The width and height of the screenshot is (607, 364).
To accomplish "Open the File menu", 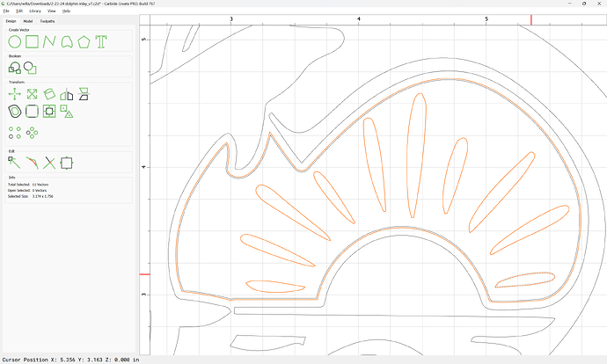I will [x=6, y=11].
